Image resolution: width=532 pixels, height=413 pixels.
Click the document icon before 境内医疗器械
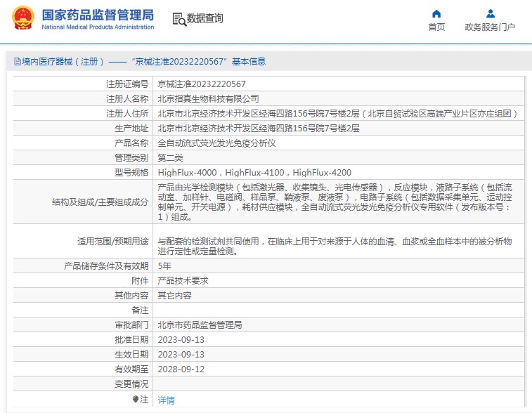18,62
